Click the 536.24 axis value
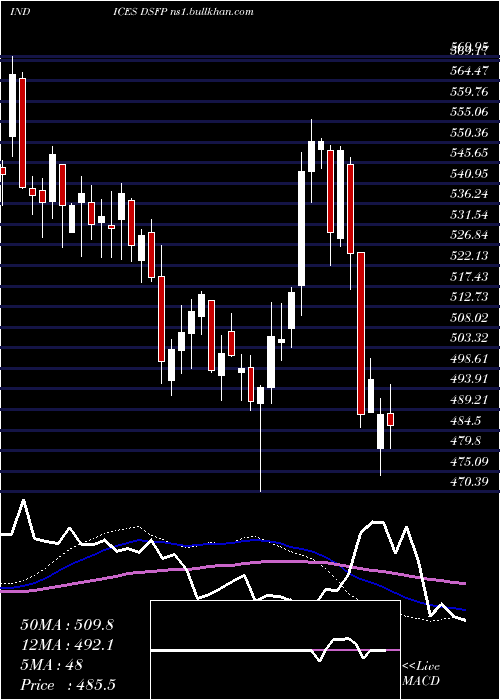Image resolution: width=500 pixels, height=700 pixels. pos(470,194)
